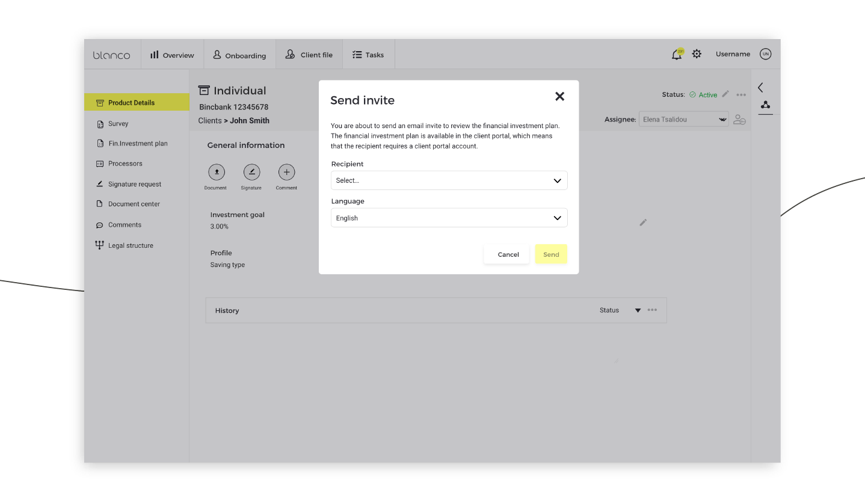The image size is (865, 504).
Task: Open the Tasks tab
Action: 368,55
